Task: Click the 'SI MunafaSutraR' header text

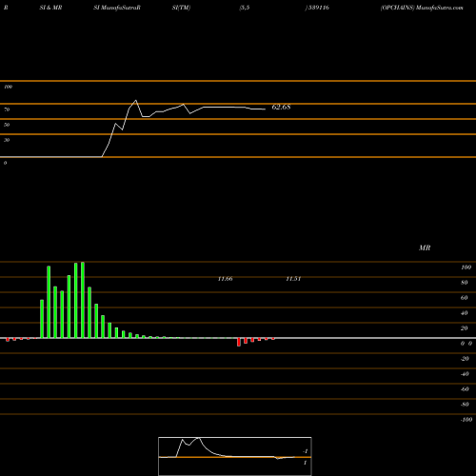Action: tap(117, 8)
